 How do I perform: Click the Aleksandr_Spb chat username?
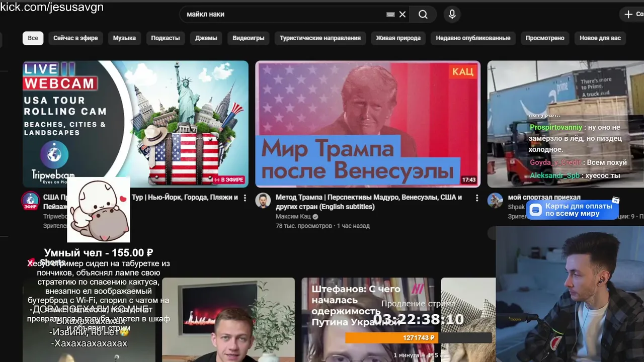click(555, 176)
